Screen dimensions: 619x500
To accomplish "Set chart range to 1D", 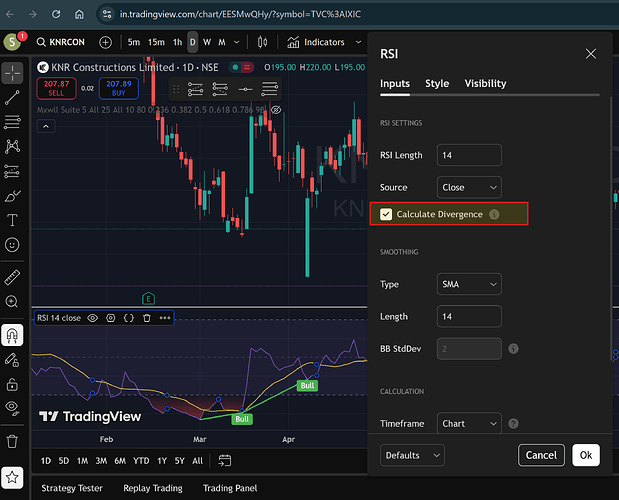I will point(46,461).
